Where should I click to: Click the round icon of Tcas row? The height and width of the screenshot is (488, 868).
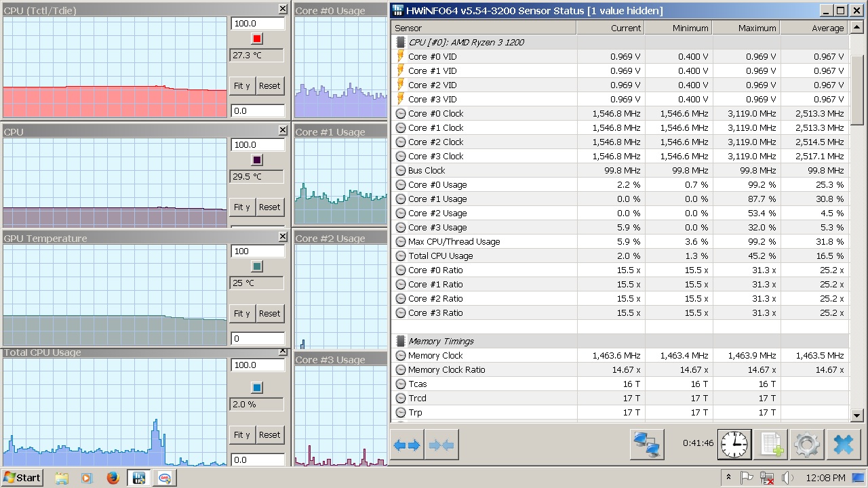pos(401,384)
